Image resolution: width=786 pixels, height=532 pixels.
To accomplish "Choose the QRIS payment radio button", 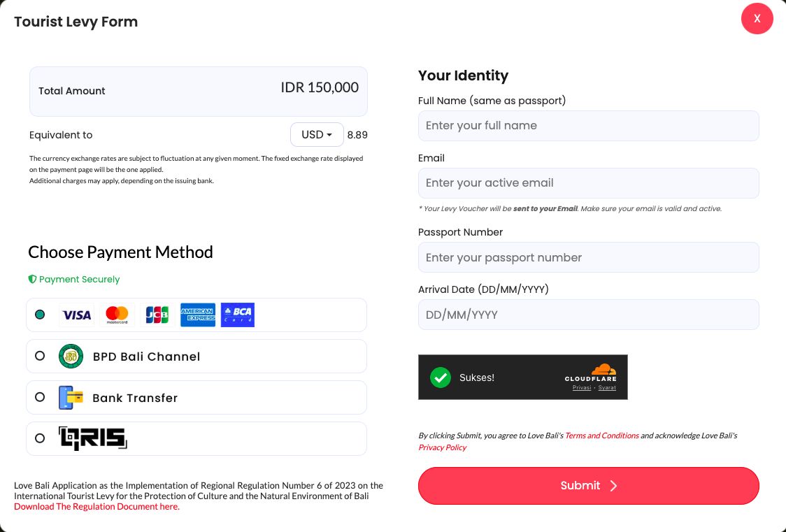I will (40, 438).
